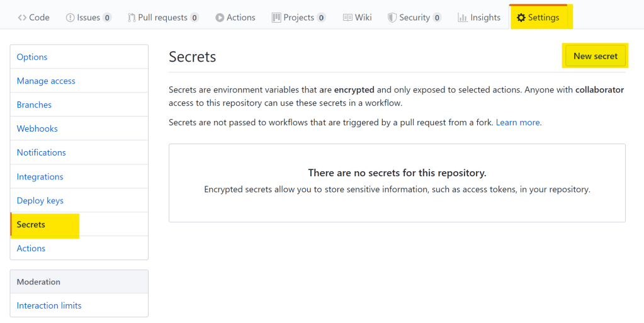Screen dimensions: 644x323
Task: Open Integrations from the sidebar
Action: pos(40,177)
